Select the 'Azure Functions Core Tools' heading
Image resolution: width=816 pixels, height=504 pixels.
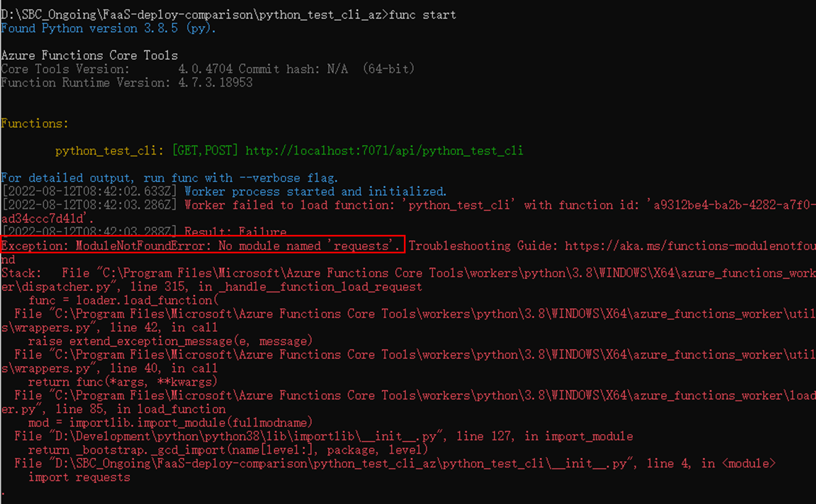coord(89,55)
